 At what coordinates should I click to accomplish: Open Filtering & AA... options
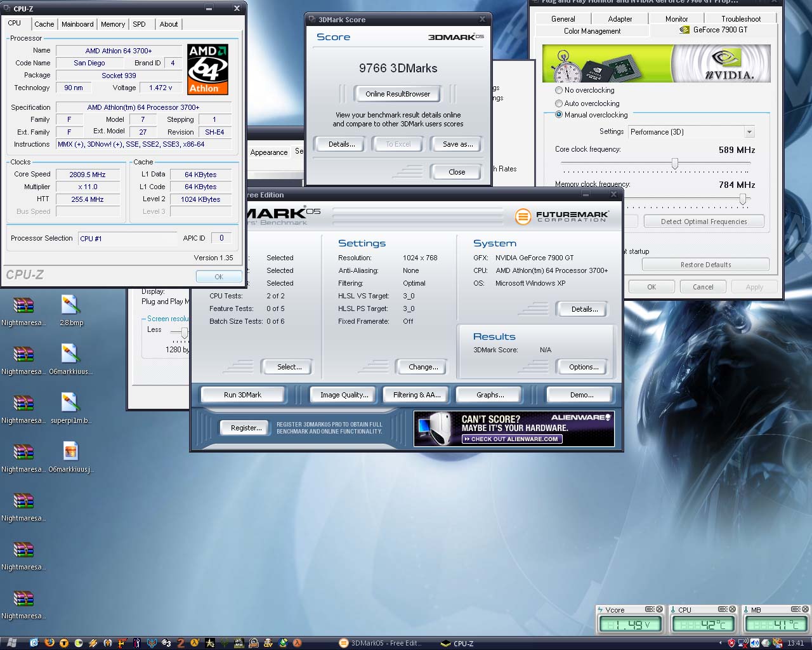417,395
